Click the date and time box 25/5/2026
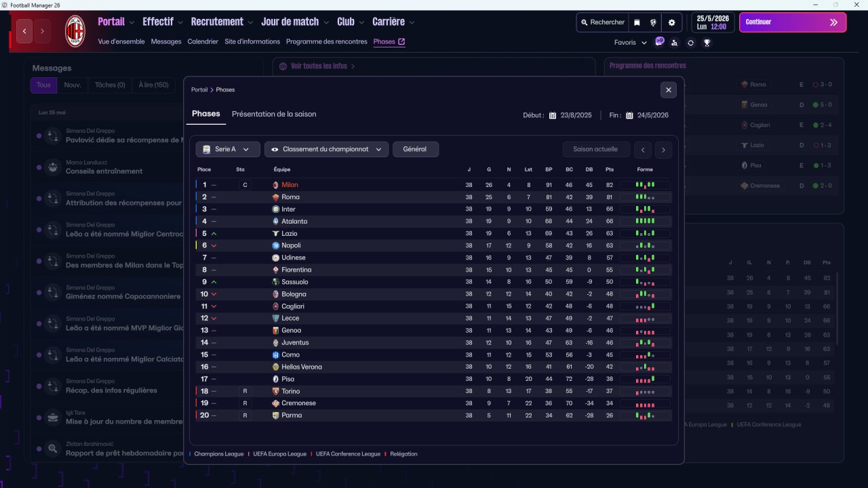This screenshot has height=488, width=868. point(711,22)
